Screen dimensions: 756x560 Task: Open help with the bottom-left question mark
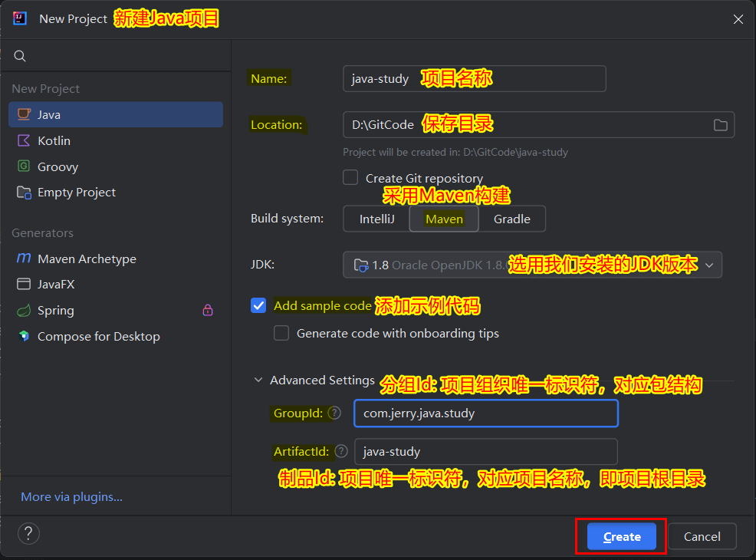[28, 534]
